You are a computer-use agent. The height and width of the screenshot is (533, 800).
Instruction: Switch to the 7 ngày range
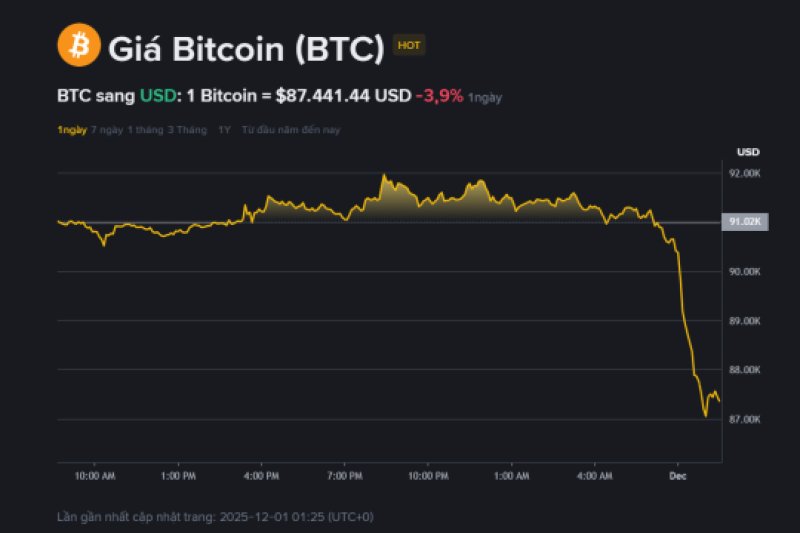tap(107, 130)
